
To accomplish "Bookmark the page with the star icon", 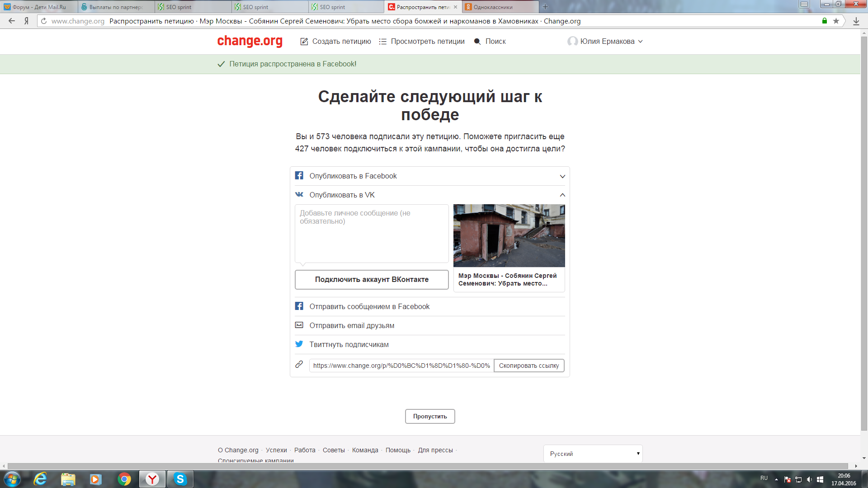I will click(836, 21).
